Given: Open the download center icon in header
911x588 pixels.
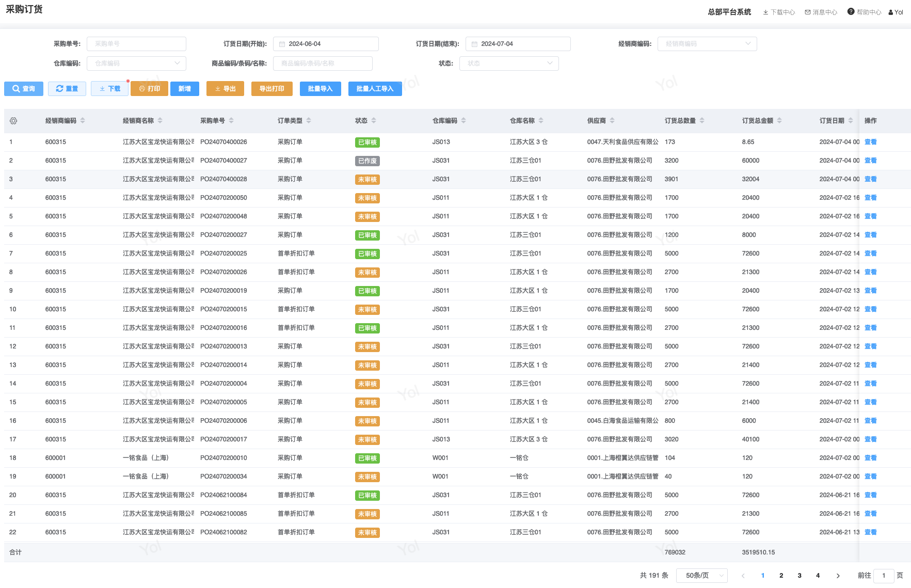Looking at the screenshot, I should coord(765,12).
